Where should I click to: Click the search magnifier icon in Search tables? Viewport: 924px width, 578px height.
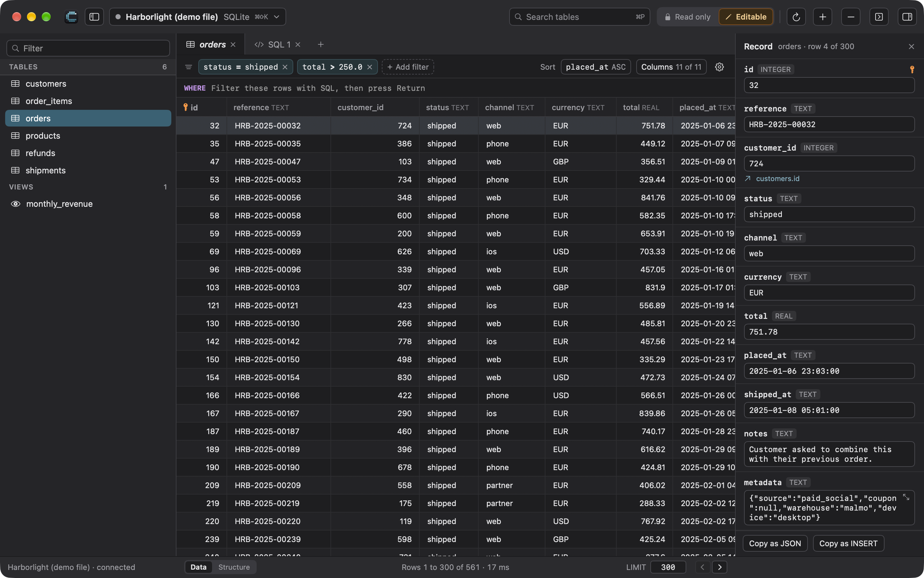pos(518,17)
